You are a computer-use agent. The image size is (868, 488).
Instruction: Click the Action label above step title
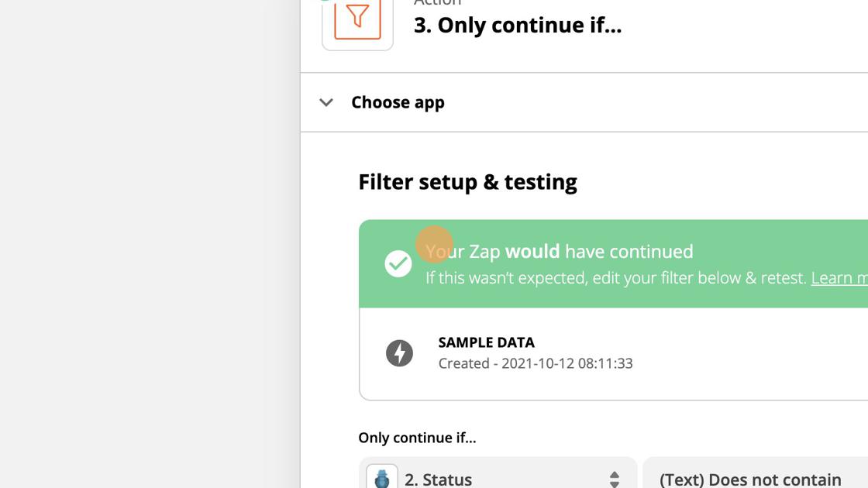(437, 3)
